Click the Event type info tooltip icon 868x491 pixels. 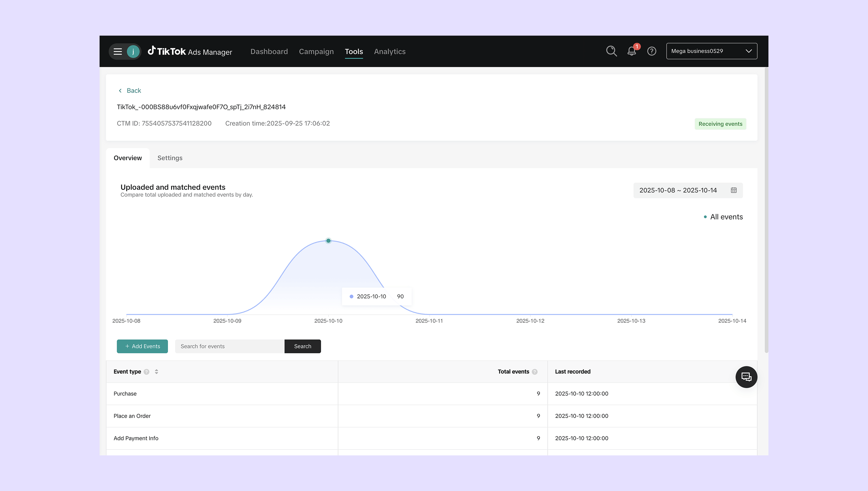tap(146, 372)
